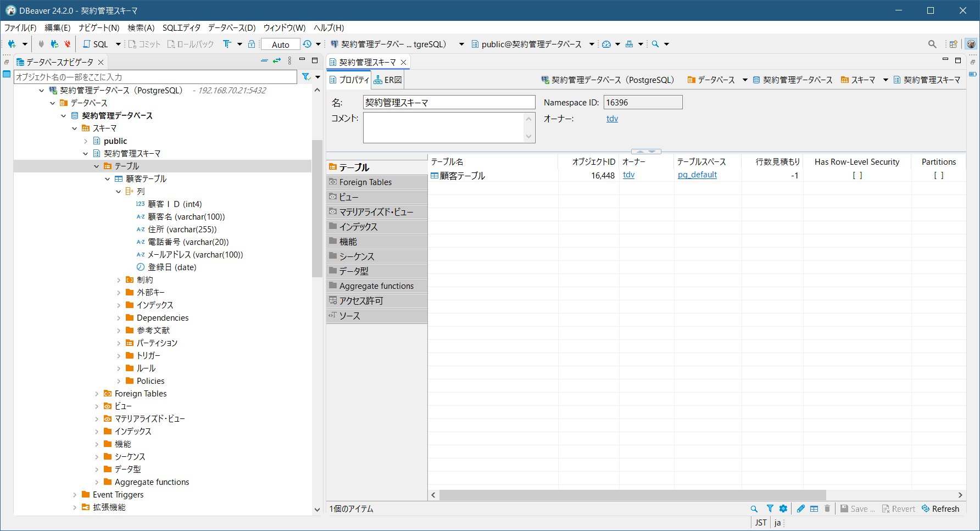Click gear settings icon in bottom toolbar
This screenshot has width=980, height=531.
pyautogui.click(x=783, y=509)
